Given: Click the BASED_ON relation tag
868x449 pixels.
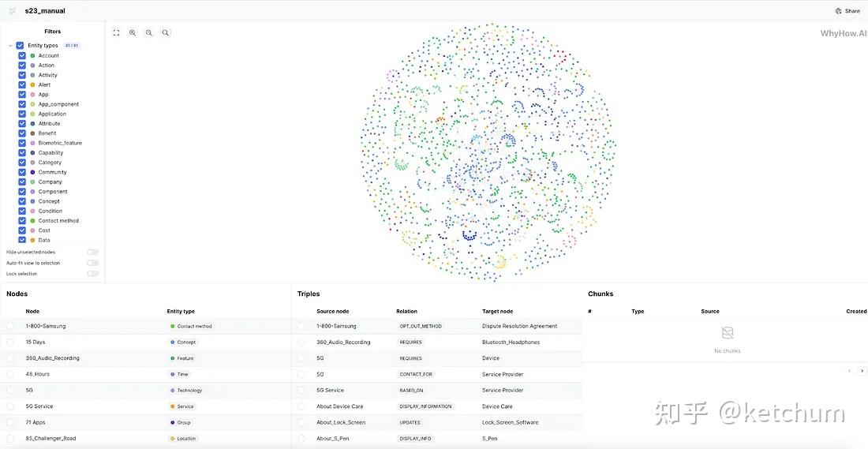Looking at the screenshot, I should point(411,391).
